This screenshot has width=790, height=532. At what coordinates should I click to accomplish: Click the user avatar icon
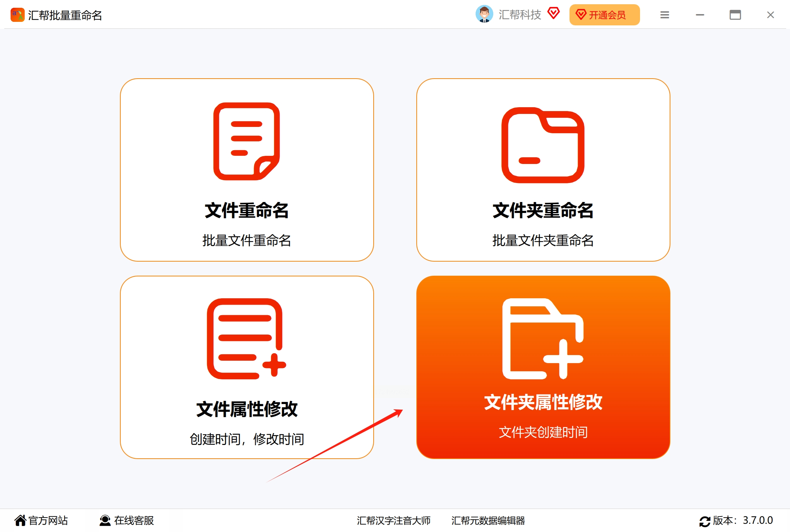coord(484,14)
